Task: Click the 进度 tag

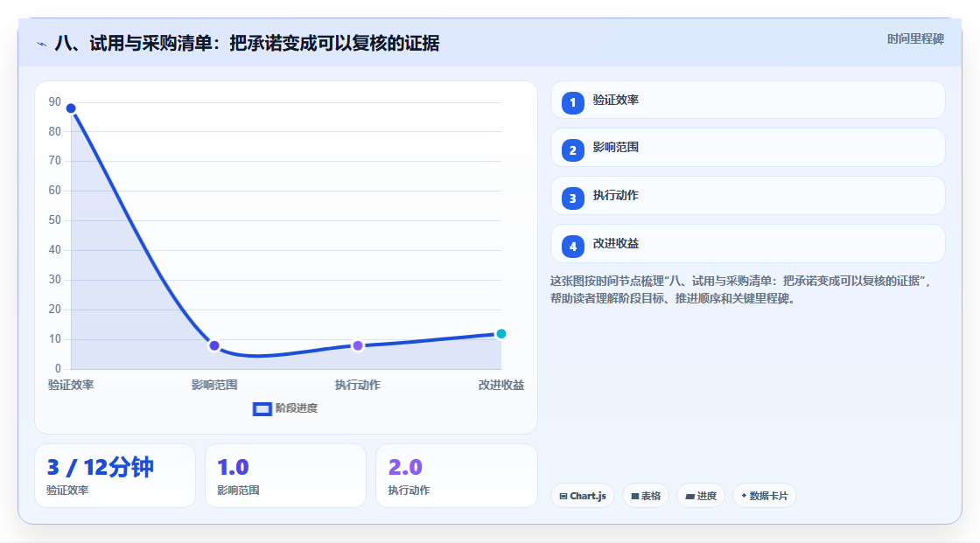Action: click(701, 496)
